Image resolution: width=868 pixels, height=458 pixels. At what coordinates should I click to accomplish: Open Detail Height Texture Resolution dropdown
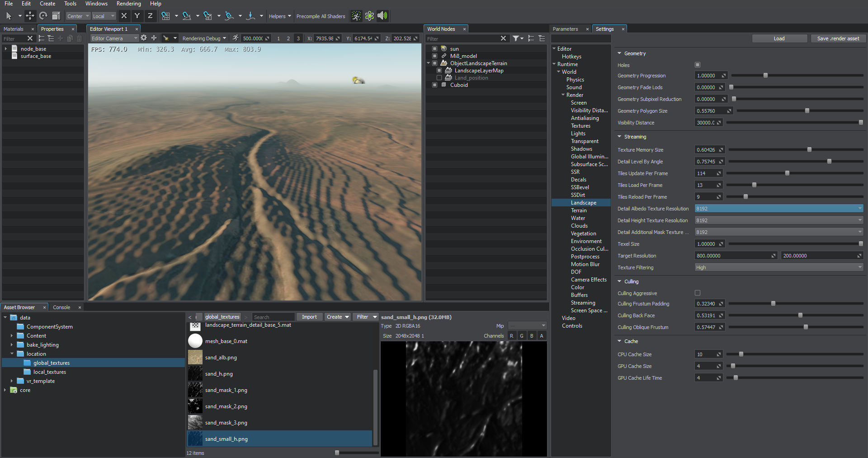[x=779, y=220]
